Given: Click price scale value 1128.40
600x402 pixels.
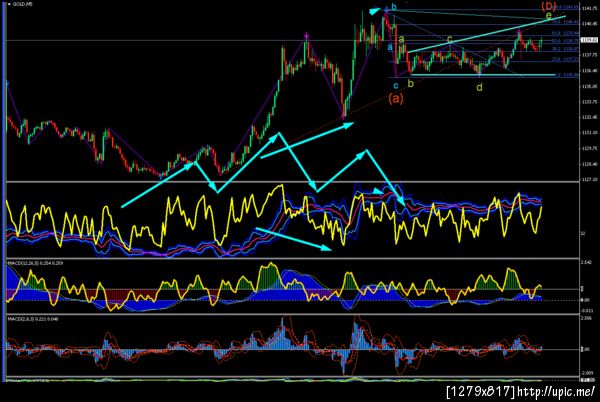Looking at the screenshot, I should [588, 164].
